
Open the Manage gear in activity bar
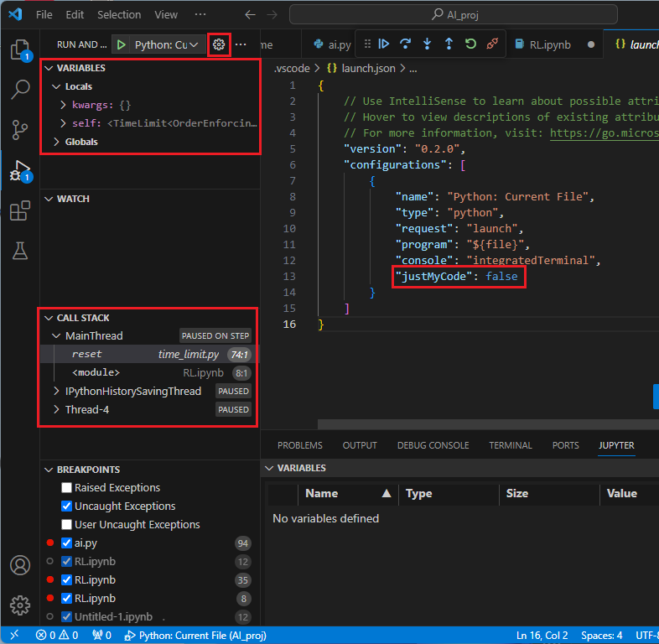tap(20, 605)
